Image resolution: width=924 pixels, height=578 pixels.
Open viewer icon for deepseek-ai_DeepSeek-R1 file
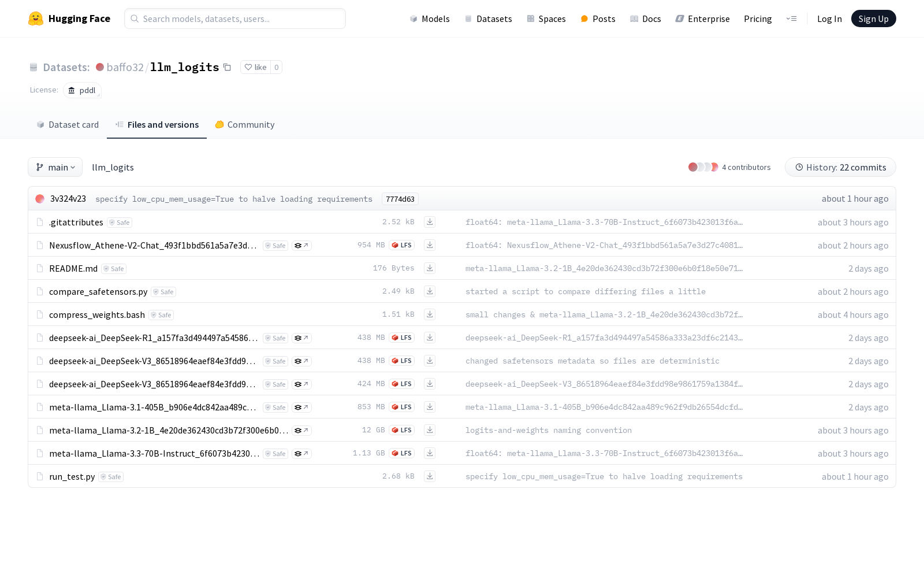pyautogui.click(x=301, y=338)
